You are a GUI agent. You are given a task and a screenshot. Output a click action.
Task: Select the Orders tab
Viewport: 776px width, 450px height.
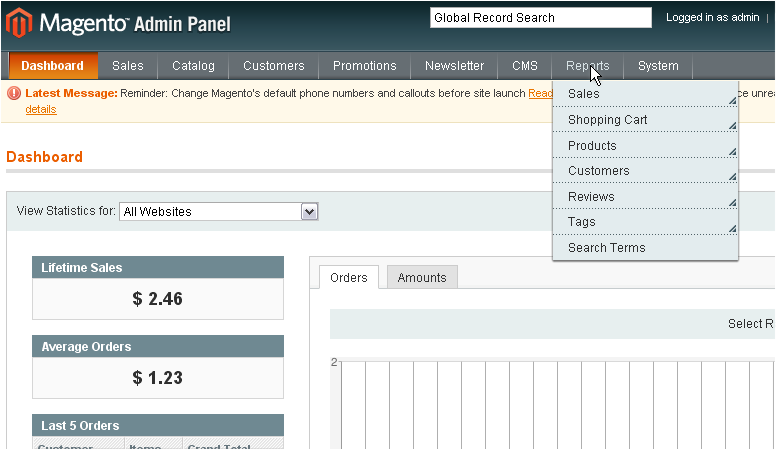coord(349,278)
